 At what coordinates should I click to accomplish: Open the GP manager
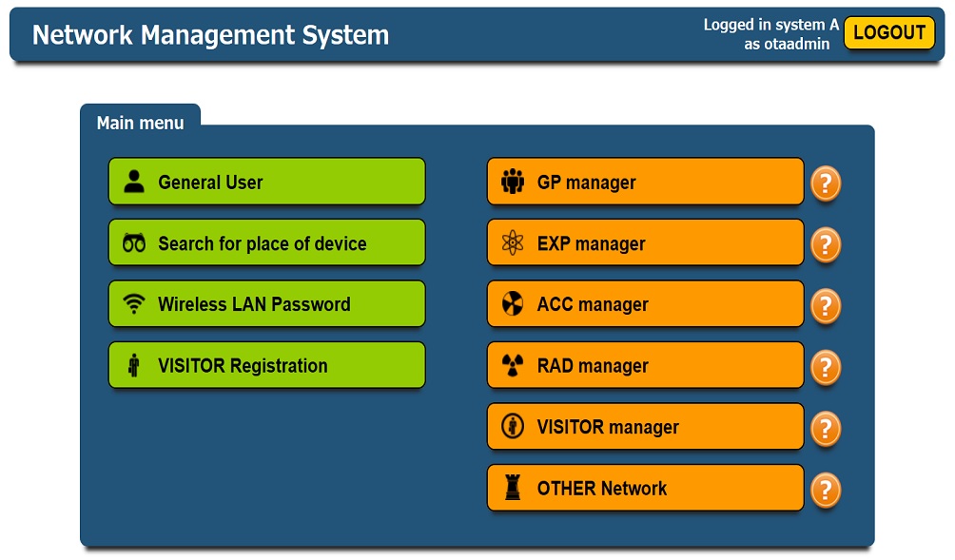click(x=646, y=182)
